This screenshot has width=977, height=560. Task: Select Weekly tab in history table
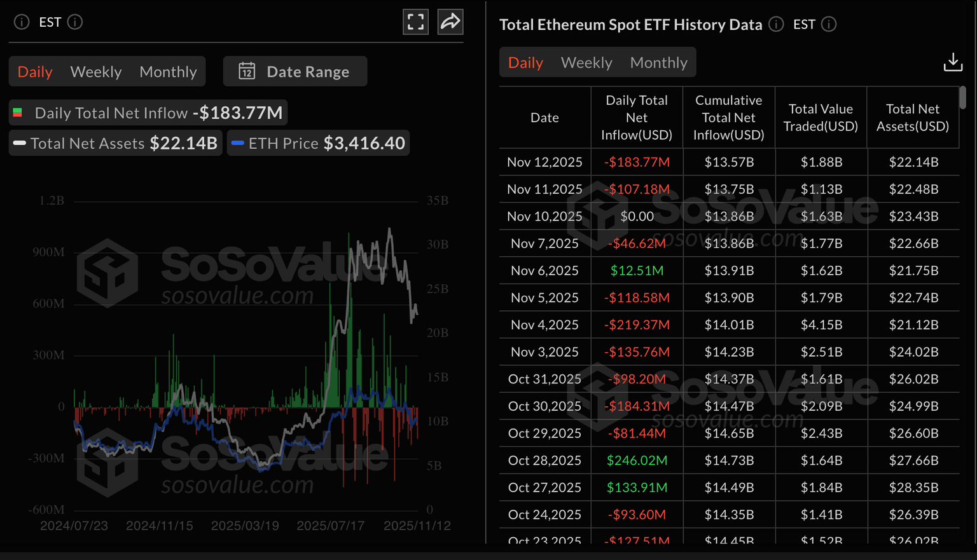(x=586, y=63)
